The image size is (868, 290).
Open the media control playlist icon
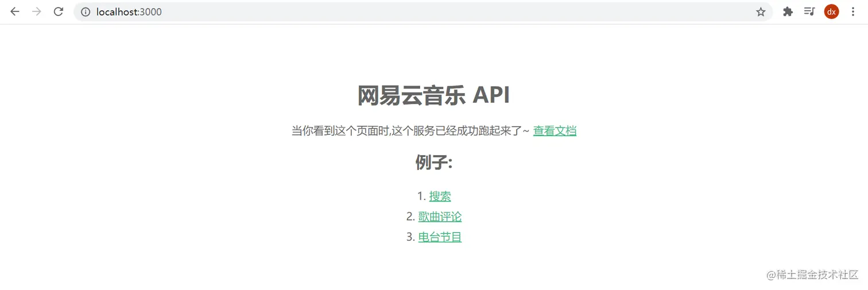(x=809, y=11)
